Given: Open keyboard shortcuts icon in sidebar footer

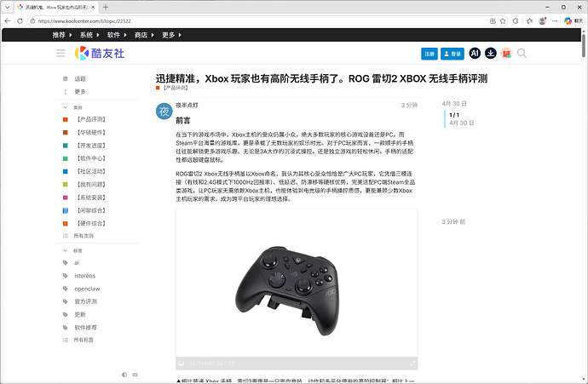Looking at the screenshot, I should 135,375.
